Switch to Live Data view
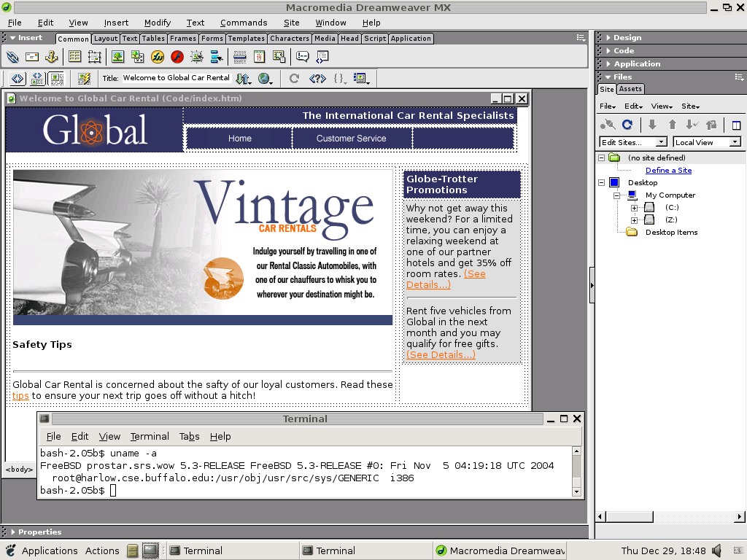Viewport: 747px width, 560px height. point(84,79)
